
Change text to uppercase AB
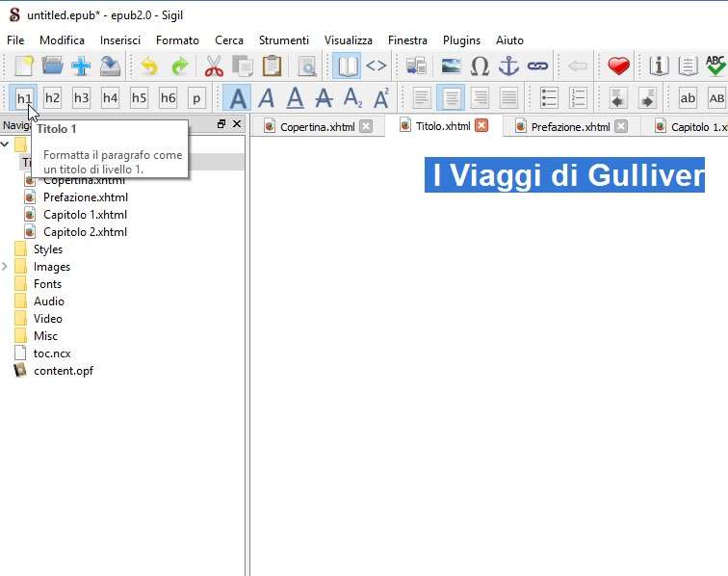click(x=715, y=98)
